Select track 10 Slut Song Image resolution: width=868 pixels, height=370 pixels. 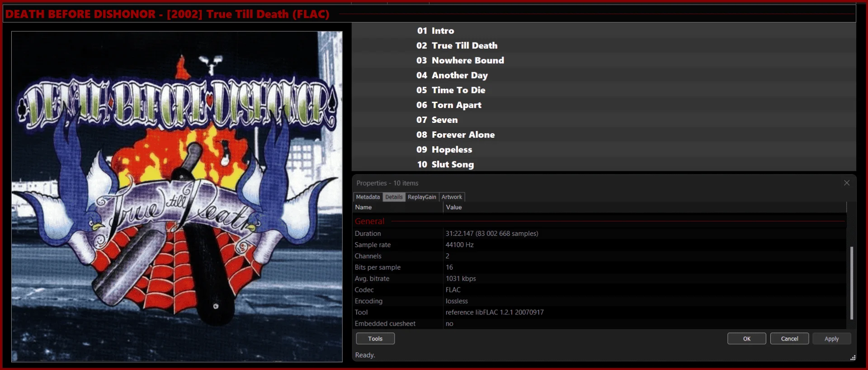tap(604, 164)
